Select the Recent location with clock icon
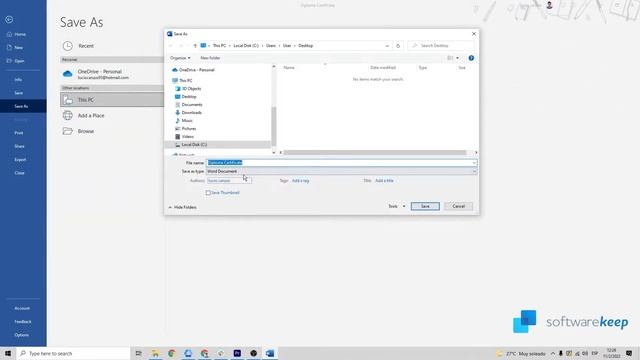The height and width of the screenshot is (360, 640). [112, 46]
